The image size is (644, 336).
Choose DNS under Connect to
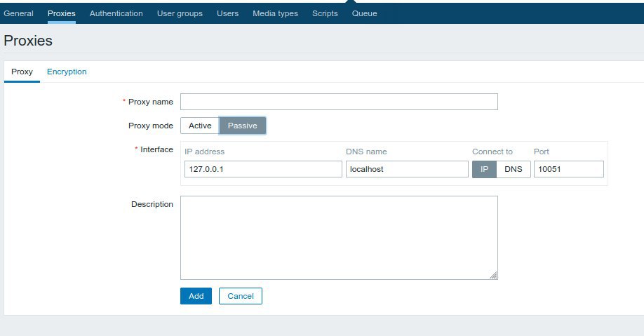click(x=514, y=169)
